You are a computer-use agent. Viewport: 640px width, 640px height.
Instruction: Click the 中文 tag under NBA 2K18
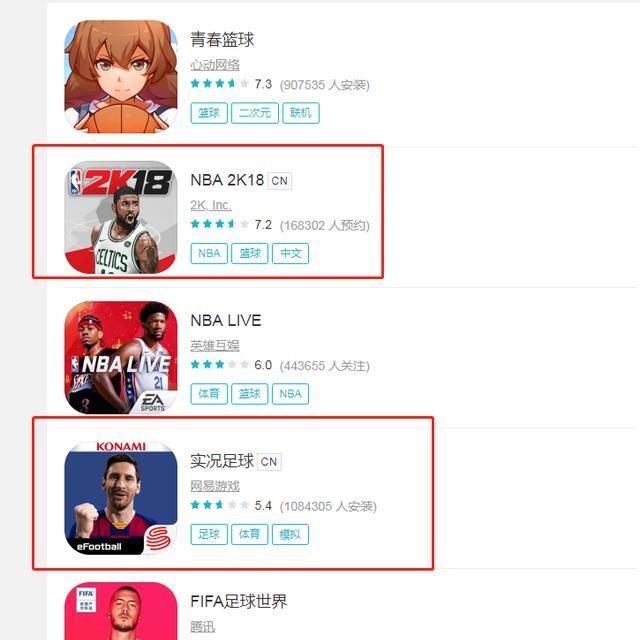291,253
